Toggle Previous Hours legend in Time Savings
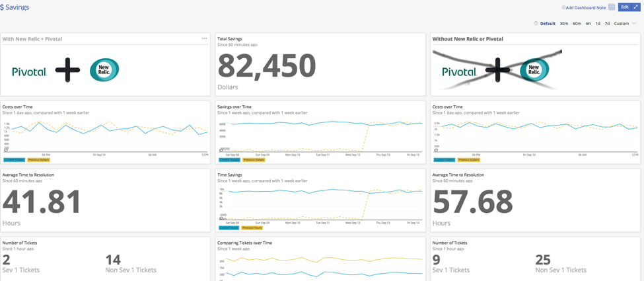 pyautogui.click(x=252, y=227)
